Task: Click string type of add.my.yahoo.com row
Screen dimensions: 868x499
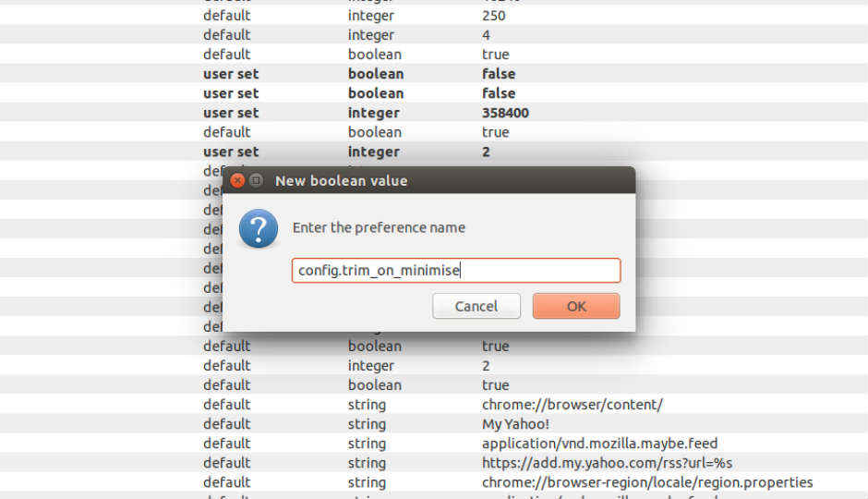Action: click(x=367, y=463)
